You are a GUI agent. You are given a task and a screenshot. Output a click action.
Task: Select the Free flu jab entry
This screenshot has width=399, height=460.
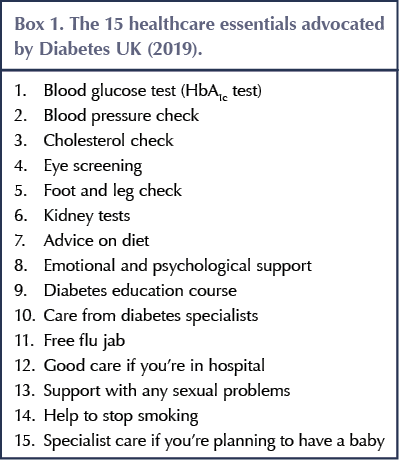pyautogui.click(x=84, y=341)
